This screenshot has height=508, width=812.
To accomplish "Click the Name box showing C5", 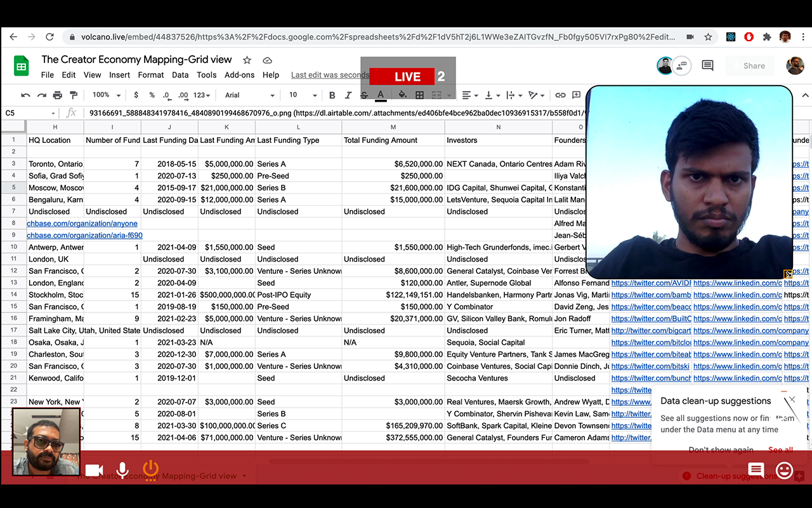I will click(30, 113).
